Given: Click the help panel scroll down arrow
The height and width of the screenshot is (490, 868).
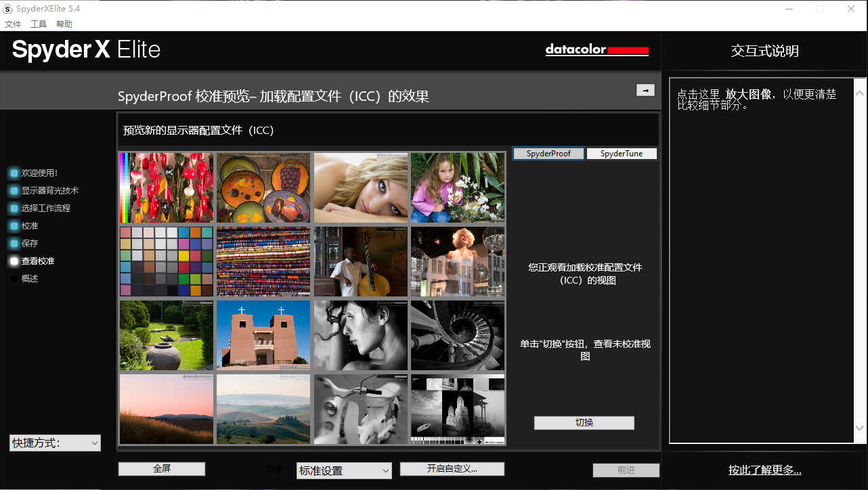Looking at the screenshot, I should pyautogui.click(x=860, y=428).
